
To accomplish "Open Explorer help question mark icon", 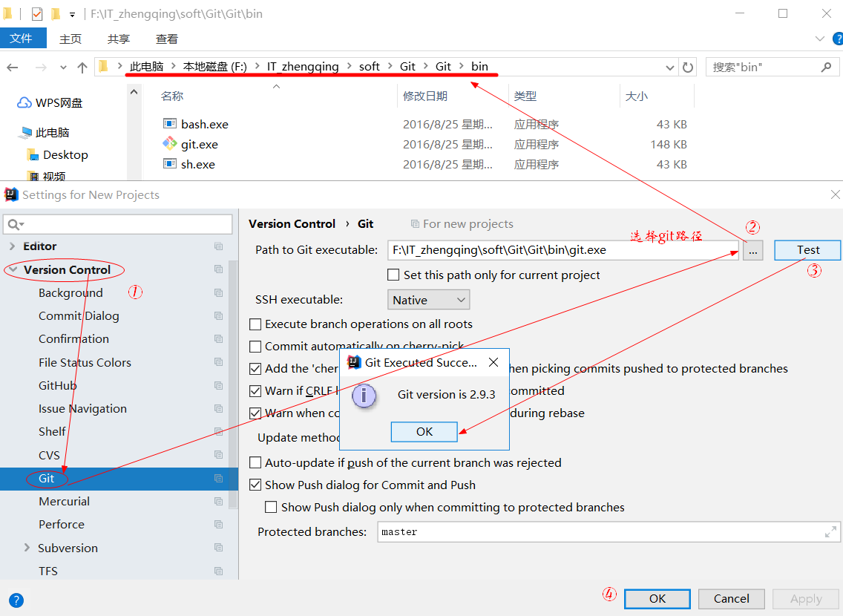I will (837, 39).
